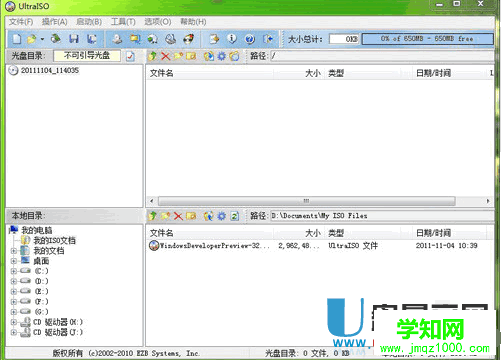Image resolution: width=501 pixels, height=360 pixels.
Task: Click the Up folder icon in image pane toolbar
Action: pos(152,56)
